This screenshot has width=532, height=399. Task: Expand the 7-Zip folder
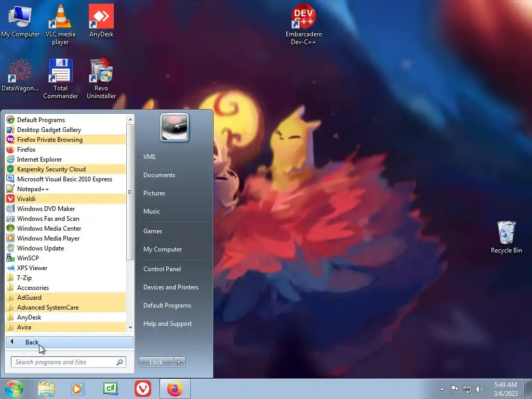point(66,277)
